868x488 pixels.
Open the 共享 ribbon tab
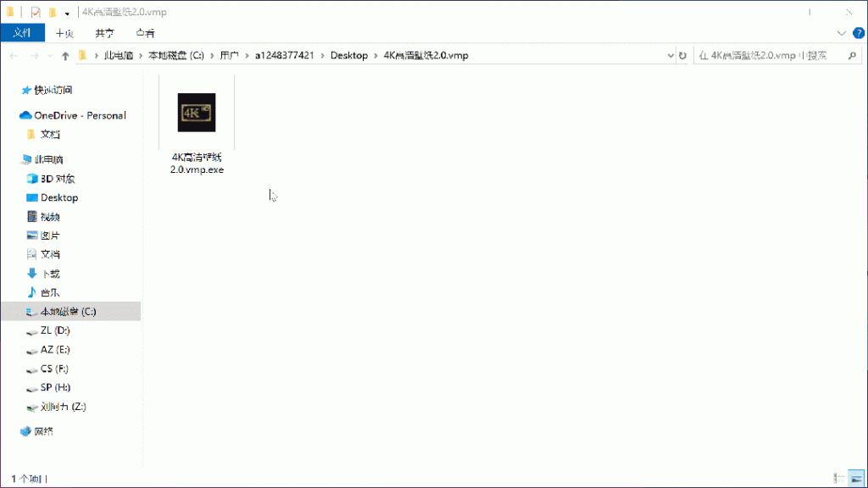[104, 33]
